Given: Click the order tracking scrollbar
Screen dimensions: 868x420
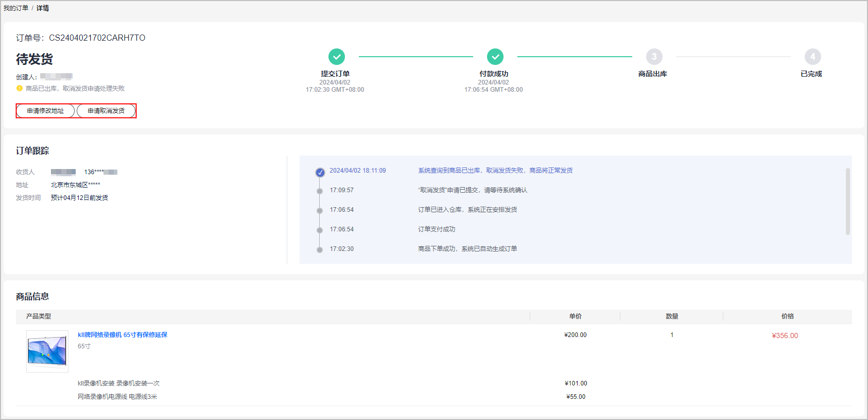Looking at the screenshot, I should (x=847, y=201).
